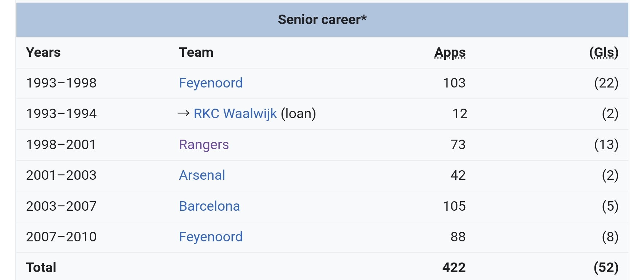Click the (52) total goals value

(606, 268)
